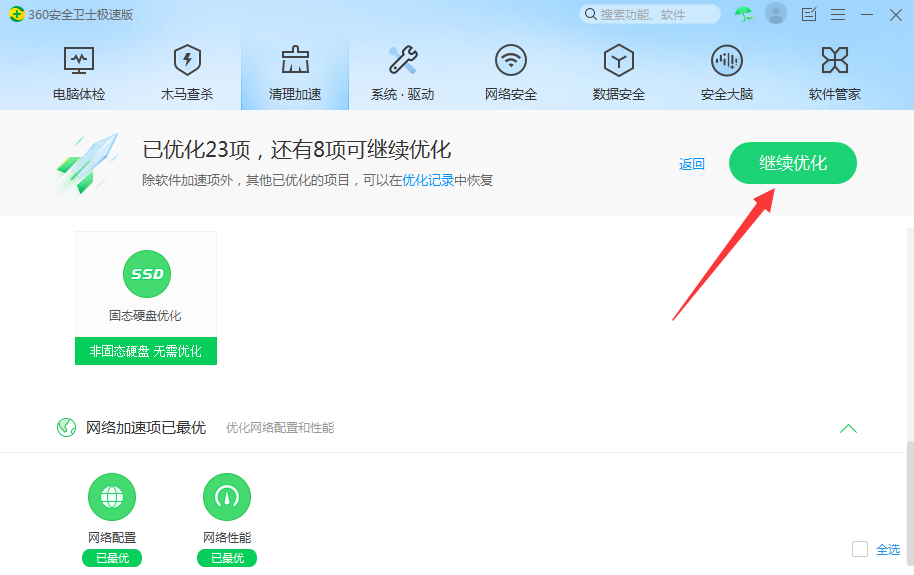914x575 pixels.
Task: Select the 清理加速 cleanup tab
Action: 295,73
